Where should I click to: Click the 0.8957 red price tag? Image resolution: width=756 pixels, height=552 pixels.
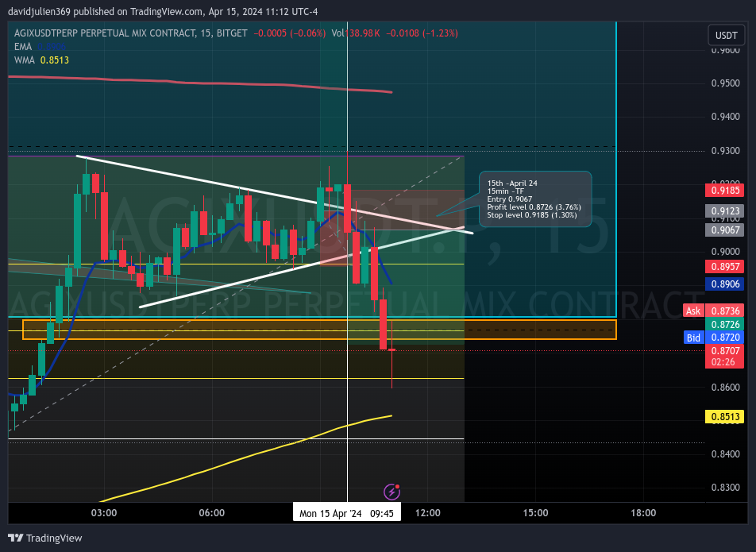(x=725, y=267)
